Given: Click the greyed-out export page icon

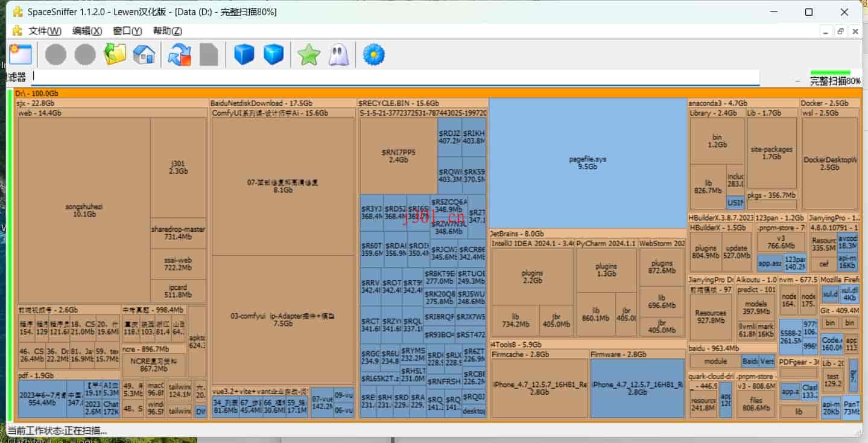Looking at the screenshot, I should (x=209, y=54).
